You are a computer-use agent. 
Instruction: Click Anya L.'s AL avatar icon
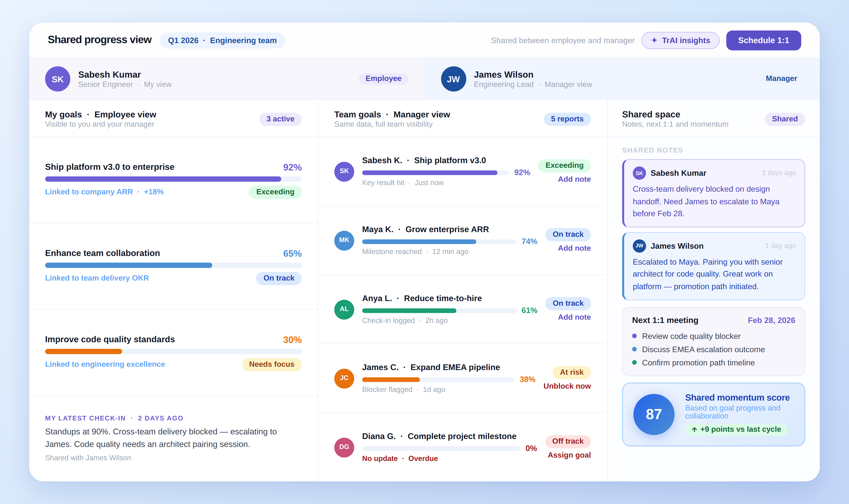click(344, 309)
